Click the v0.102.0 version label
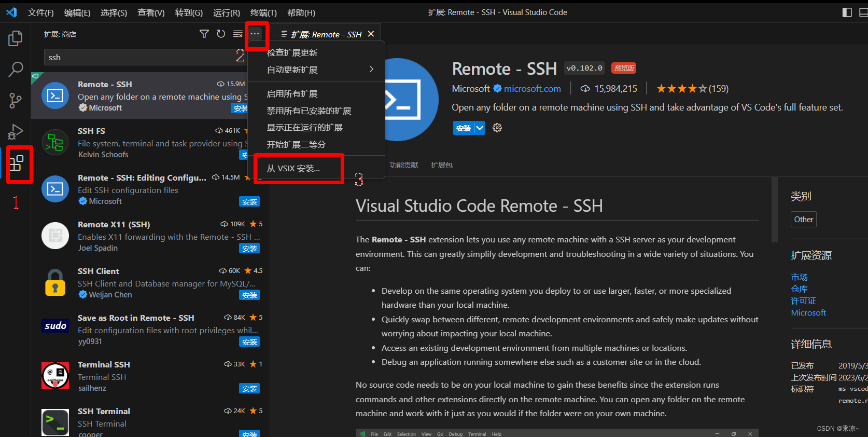This screenshot has height=437, width=868. pos(584,68)
